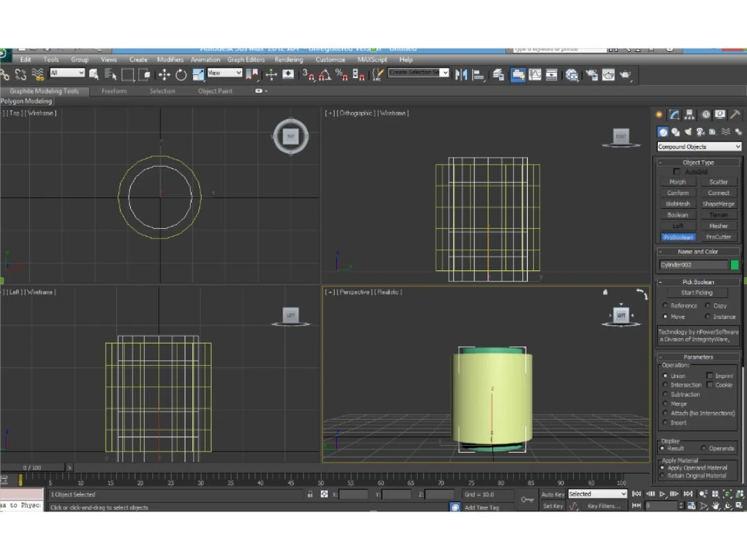Open the MAXScript menu
747x560 pixels.
pyautogui.click(x=372, y=59)
